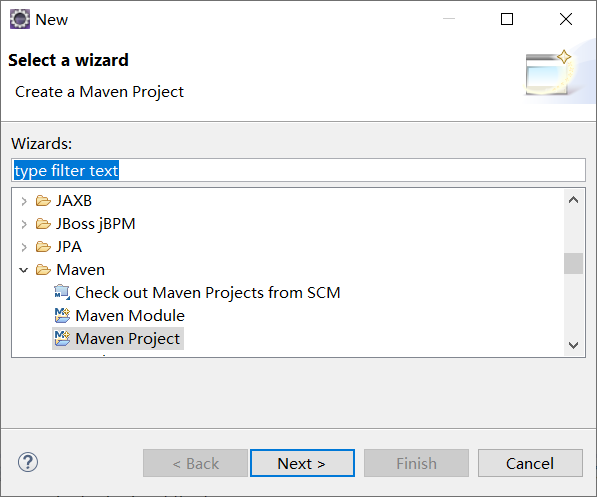Viewport: 597px width, 497px height.
Task: Click the JAXB folder icon
Action: pos(43,201)
